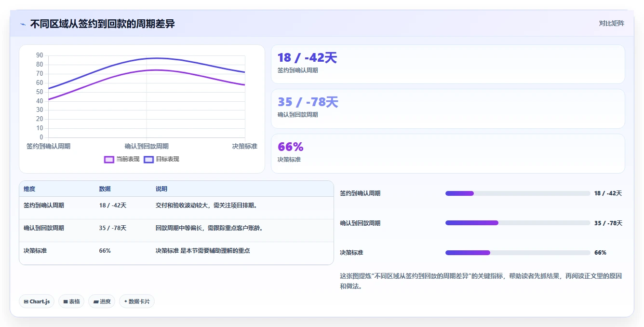Toggle 目标表现 legend swatch
This screenshot has width=644, height=327.
(149, 159)
